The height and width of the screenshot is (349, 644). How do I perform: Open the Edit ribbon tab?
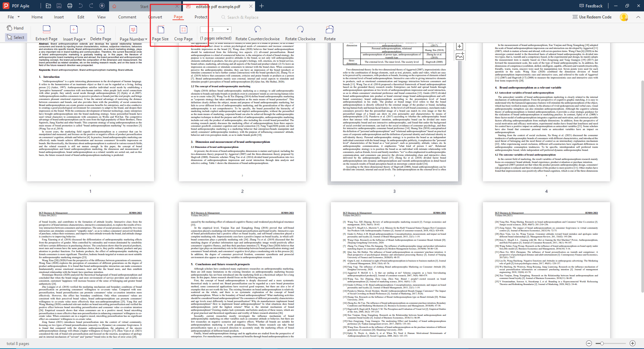pos(81,17)
